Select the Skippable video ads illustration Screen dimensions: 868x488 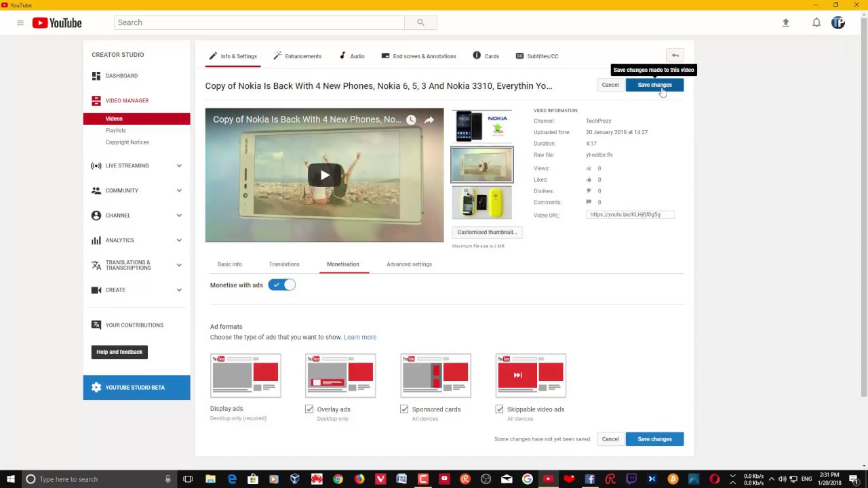(531, 375)
